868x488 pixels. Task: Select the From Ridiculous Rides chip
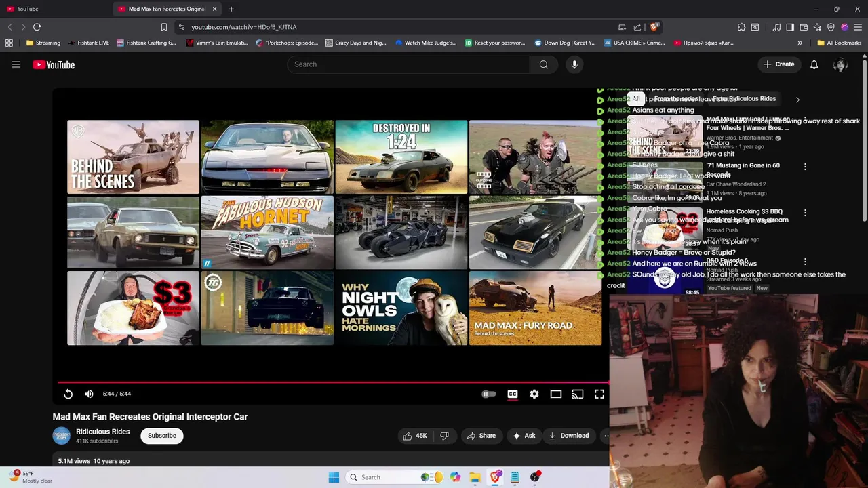(744, 99)
